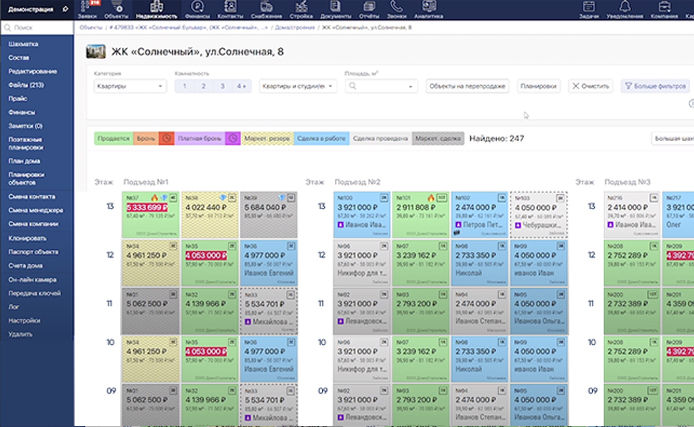Viewport: 694px width, 427px height.
Task: Open the Недвижимость section icon
Action: (156, 6)
